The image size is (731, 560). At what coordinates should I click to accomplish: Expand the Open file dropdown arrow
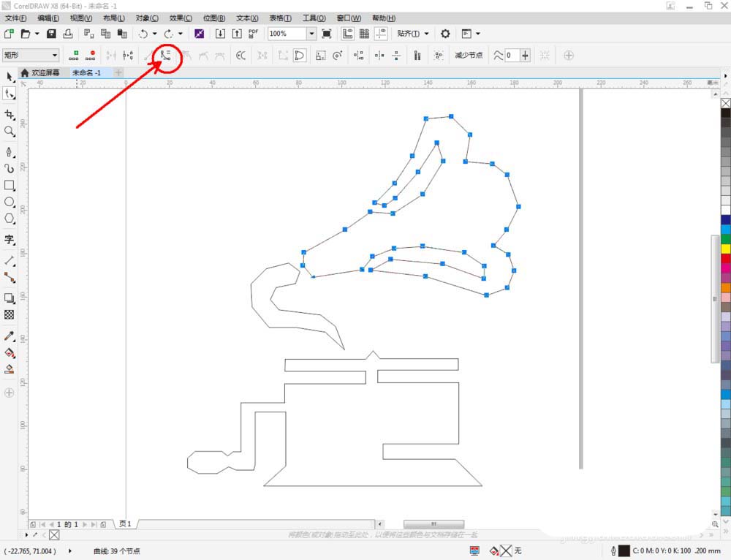37,34
